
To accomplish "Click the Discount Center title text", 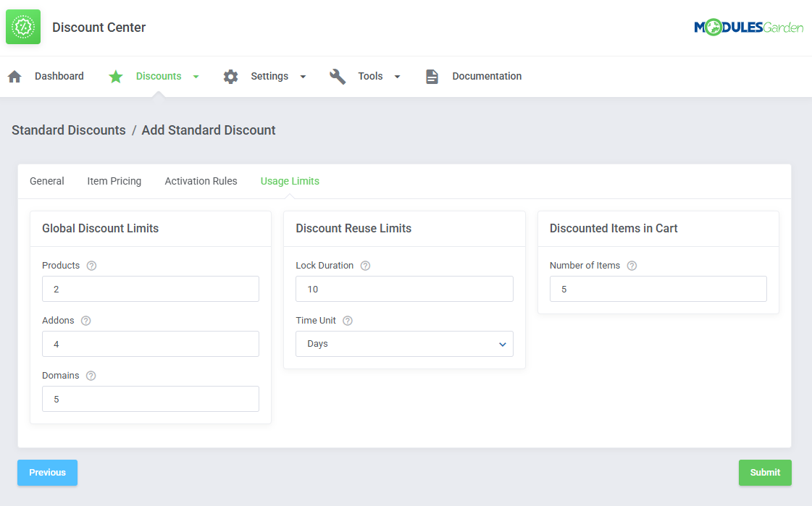I will pyautogui.click(x=99, y=28).
